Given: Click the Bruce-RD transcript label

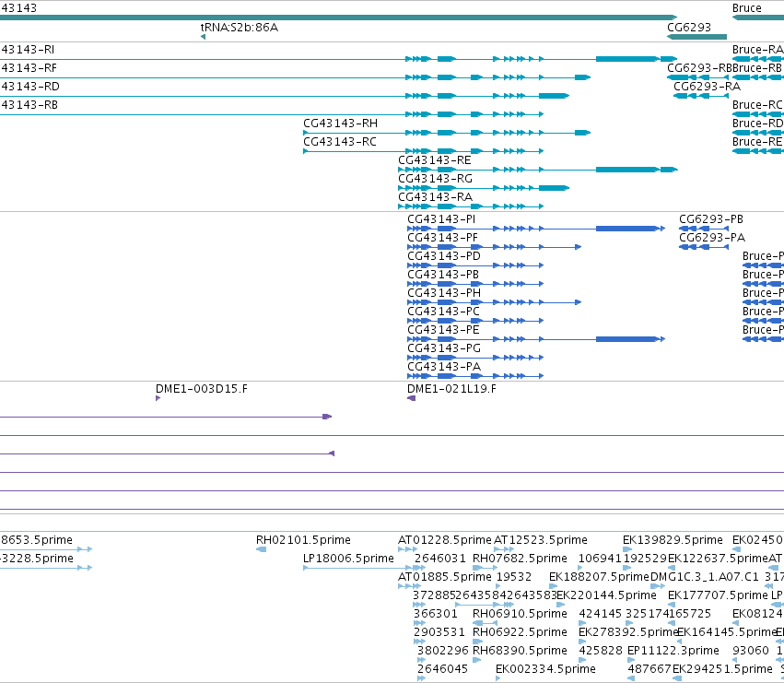Looking at the screenshot, I should pos(757,124).
